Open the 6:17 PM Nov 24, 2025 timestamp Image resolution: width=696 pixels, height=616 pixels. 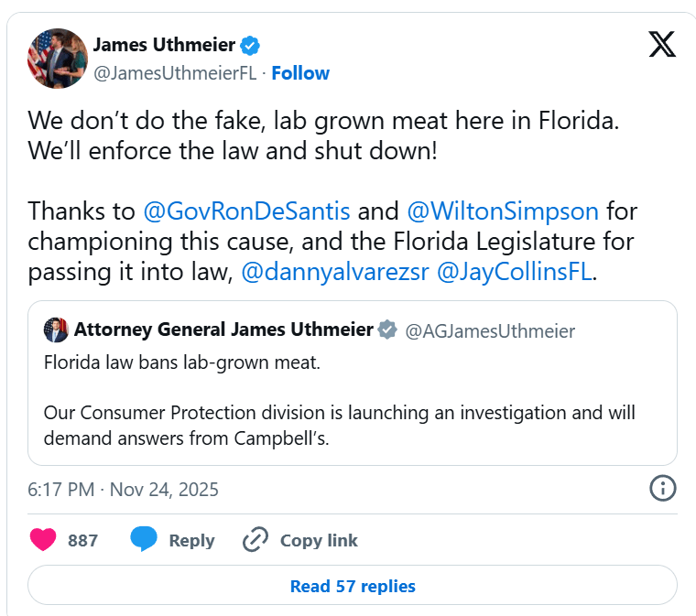click(123, 489)
